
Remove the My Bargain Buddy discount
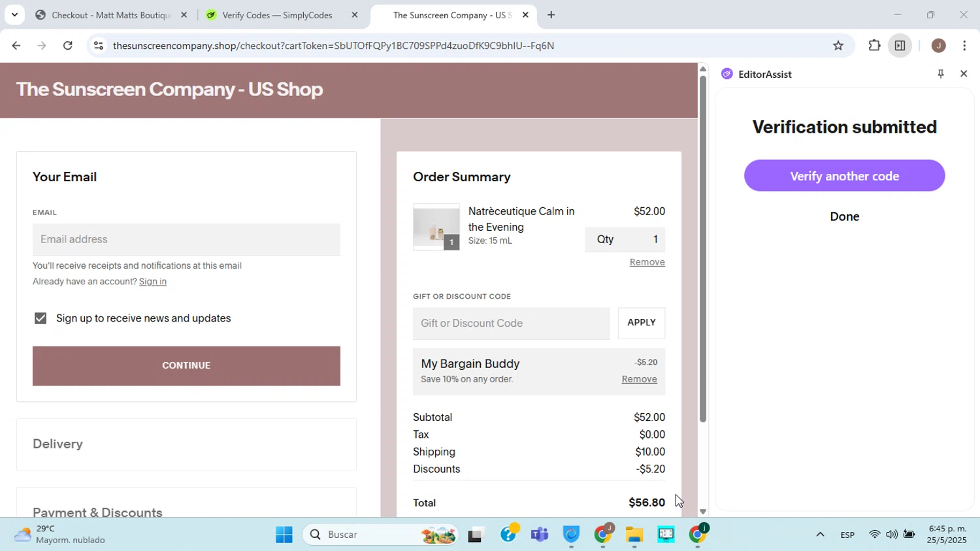[x=639, y=379]
